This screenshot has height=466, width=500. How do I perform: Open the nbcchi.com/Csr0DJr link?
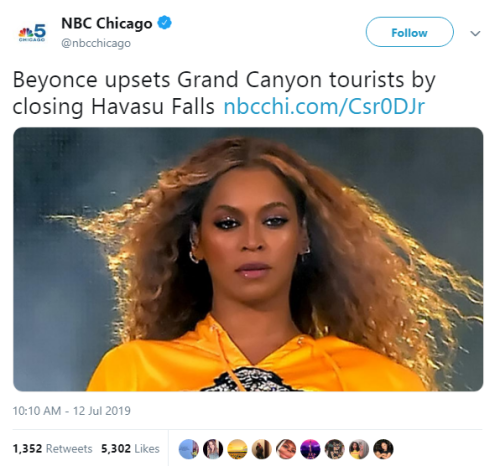click(x=324, y=107)
